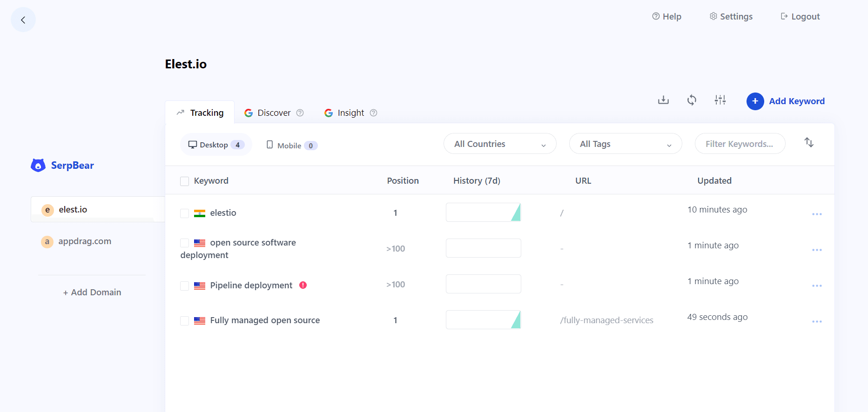Image resolution: width=868 pixels, height=412 pixels.
Task: Click the /fully-managed-services URL
Action: (x=607, y=320)
